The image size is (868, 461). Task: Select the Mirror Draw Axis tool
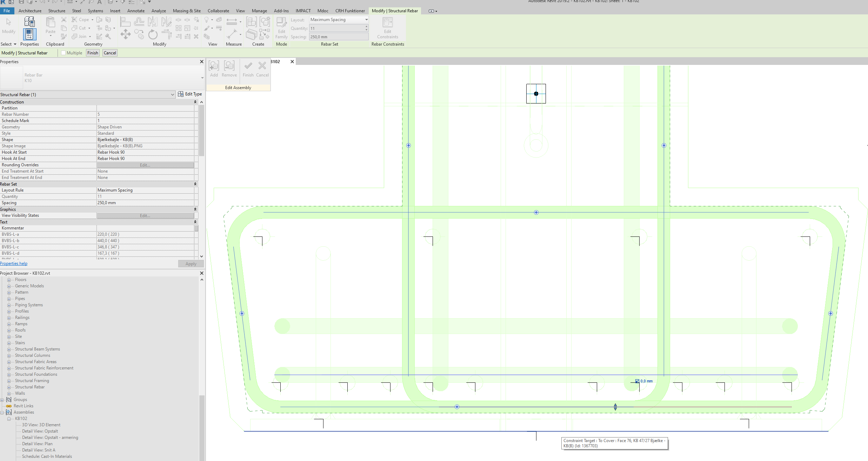(166, 22)
